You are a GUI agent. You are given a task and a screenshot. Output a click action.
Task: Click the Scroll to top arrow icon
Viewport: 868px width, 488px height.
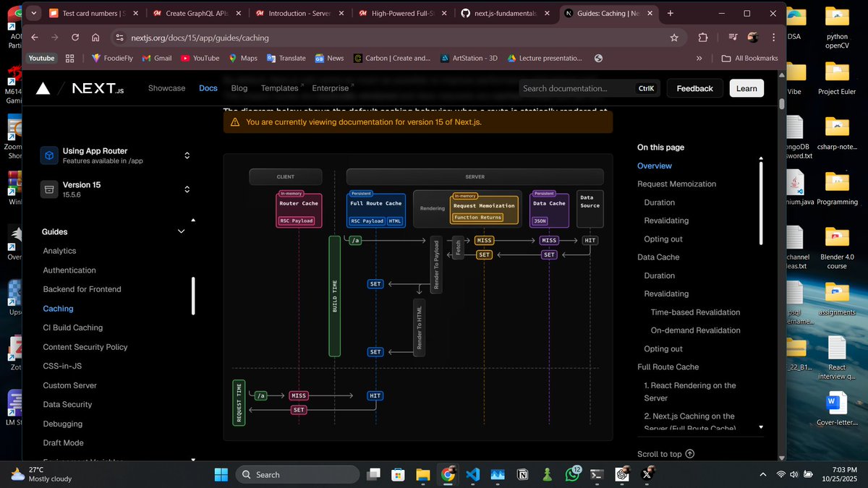pyautogui.click(x=689, y=454)
